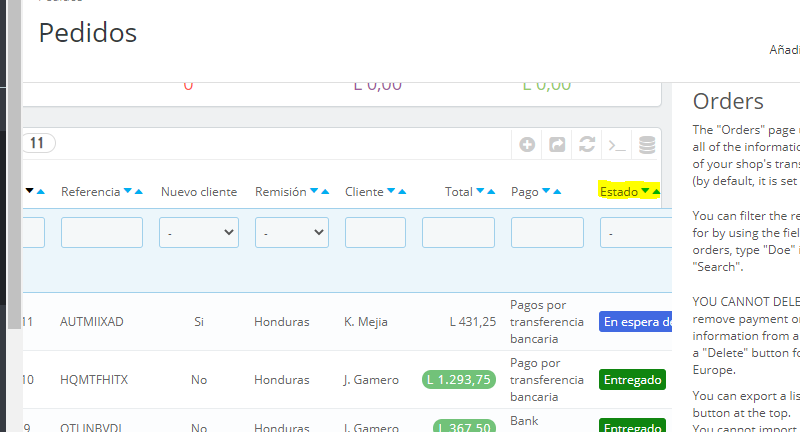Viewport: 800px width, 432px height.
Task: Focus the Referencia filter field
Action: point(102,233)
